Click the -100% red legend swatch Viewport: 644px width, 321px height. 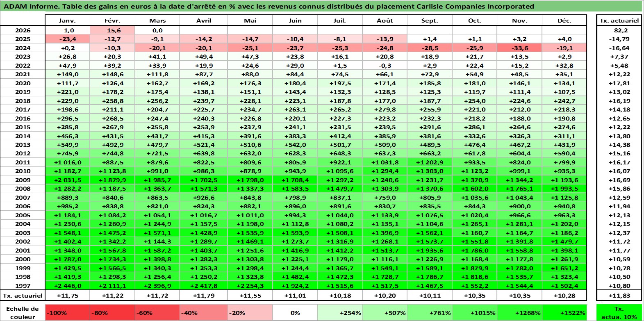click(x=67, y=312)
